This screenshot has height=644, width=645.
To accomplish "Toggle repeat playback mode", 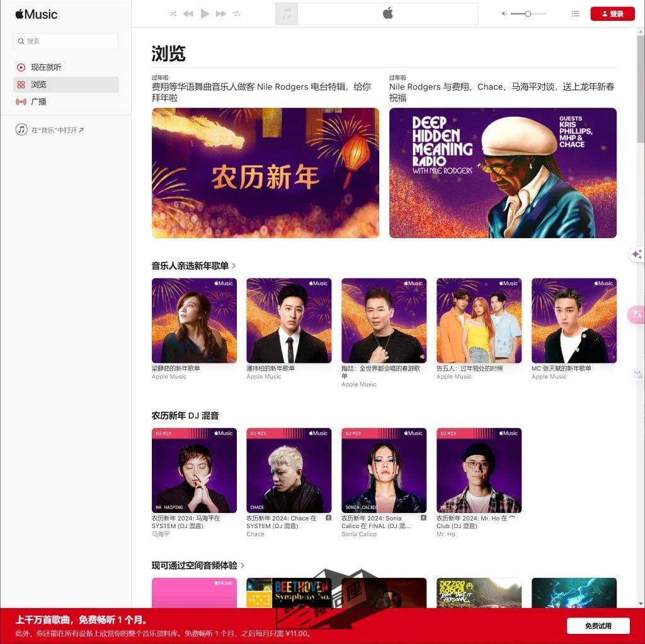I will point(237,13).
